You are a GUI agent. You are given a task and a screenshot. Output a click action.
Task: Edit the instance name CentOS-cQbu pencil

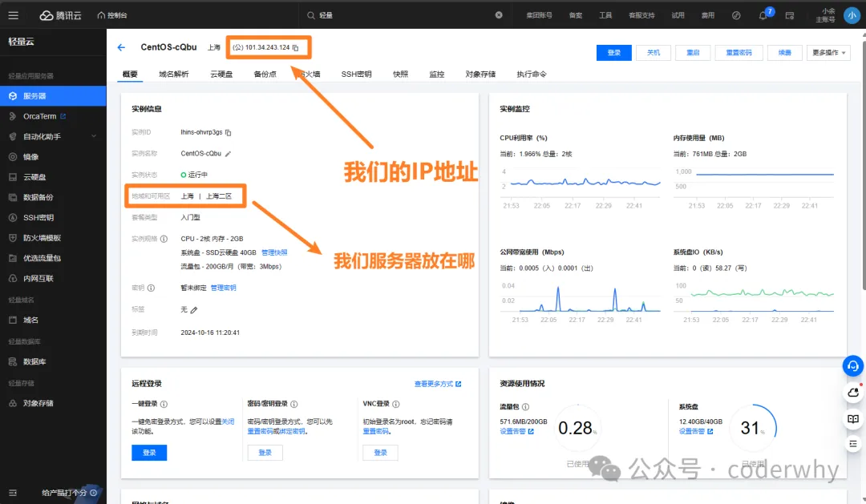click(x=228, y=154)
